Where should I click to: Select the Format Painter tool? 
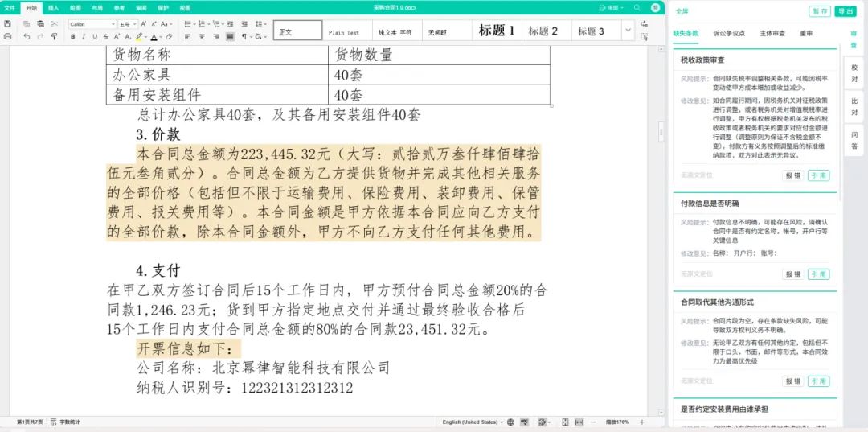[x=54, y=36]
